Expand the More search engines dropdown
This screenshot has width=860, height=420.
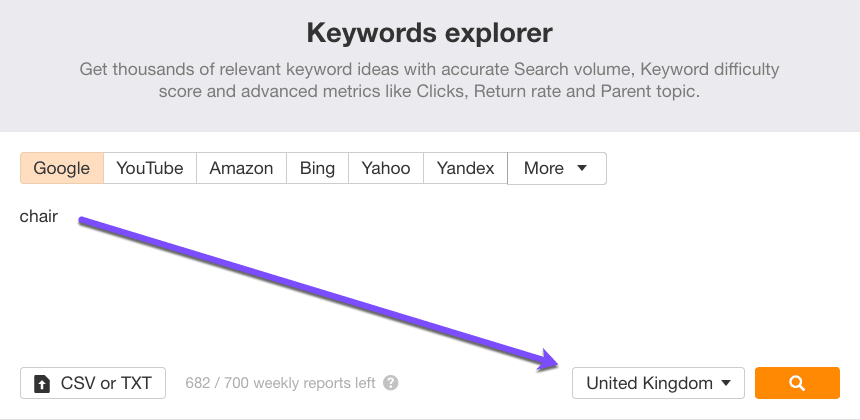click(556, 168)
